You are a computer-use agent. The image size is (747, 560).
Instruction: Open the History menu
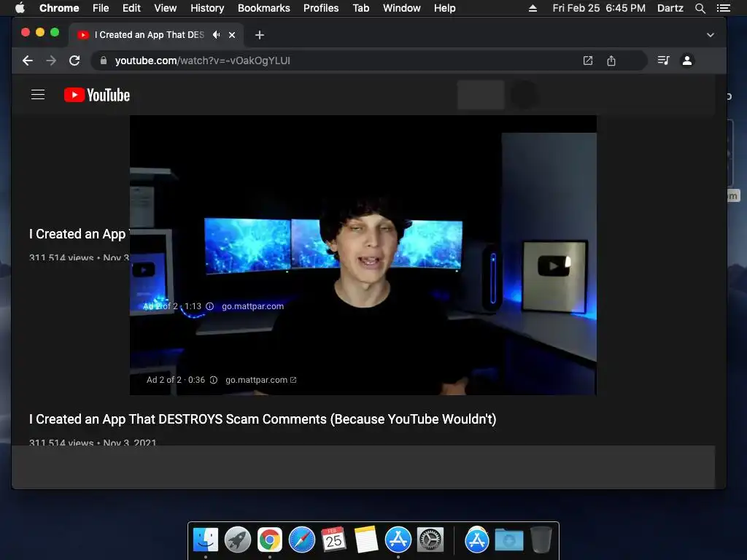(207, 8)
